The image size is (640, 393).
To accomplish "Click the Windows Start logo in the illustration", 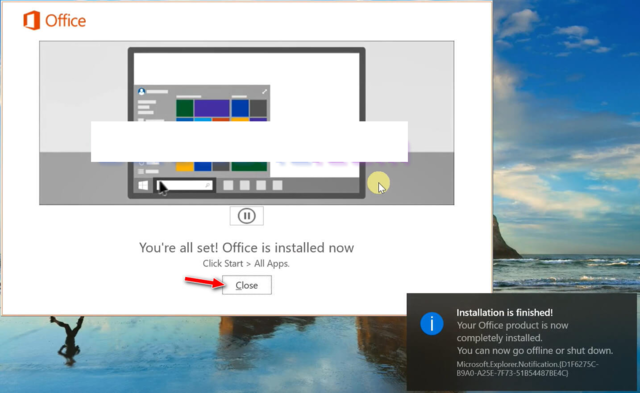I will tap(143, 186).
